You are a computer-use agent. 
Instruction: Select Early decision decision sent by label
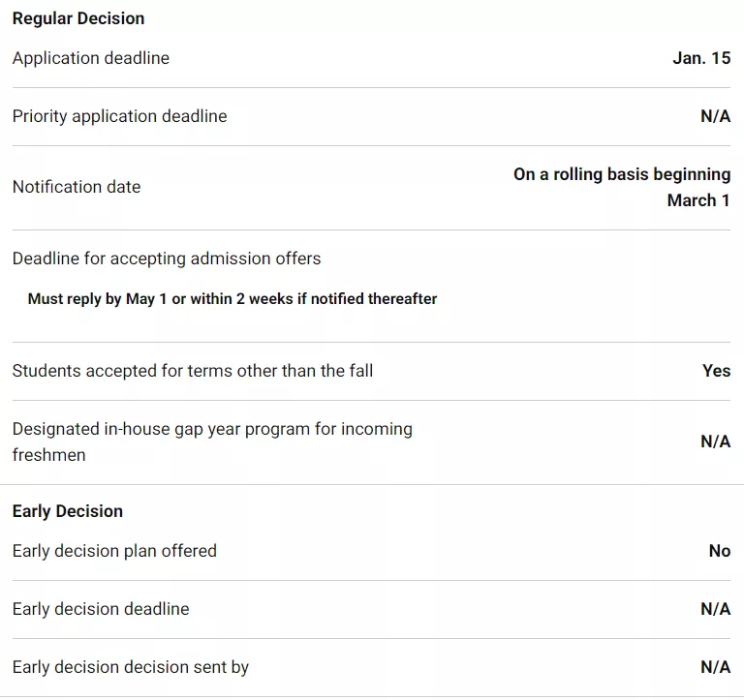131,667
